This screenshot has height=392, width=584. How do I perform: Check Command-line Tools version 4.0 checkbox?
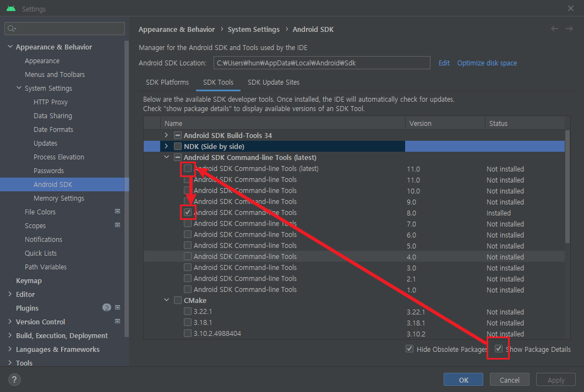188,256
